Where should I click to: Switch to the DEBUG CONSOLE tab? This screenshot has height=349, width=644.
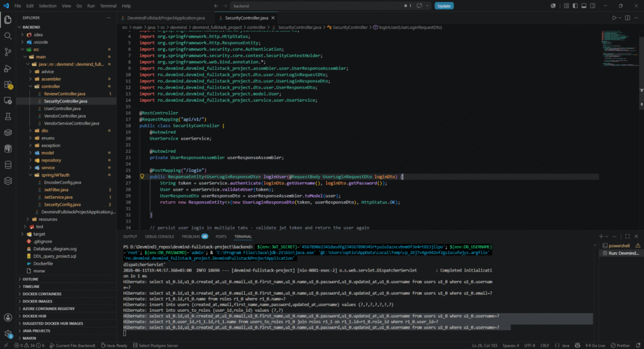[159, 236]
